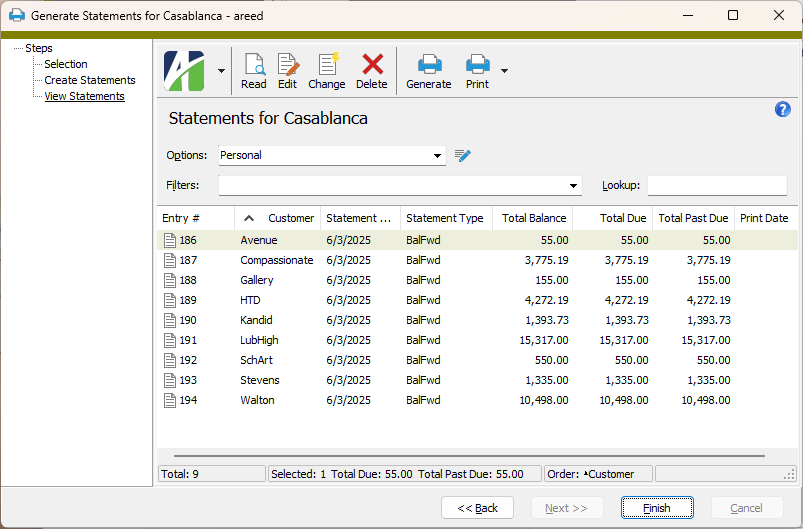This screenshot has width=803, height=529.
Task: Open the blue help question mark
Action: tap(783, 110)
